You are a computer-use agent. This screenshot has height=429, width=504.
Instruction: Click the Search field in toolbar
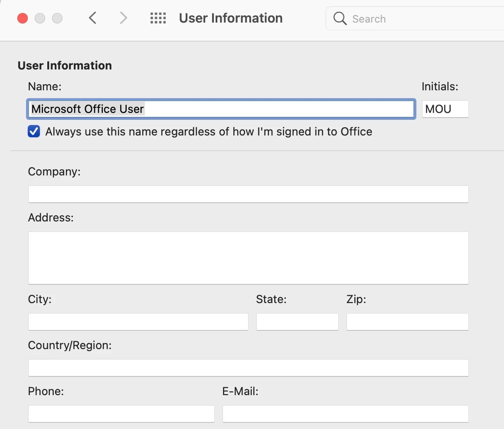[x=415, y=19]
